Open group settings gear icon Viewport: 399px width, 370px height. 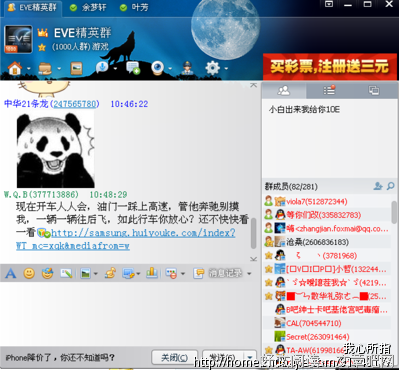click(213, 68)
